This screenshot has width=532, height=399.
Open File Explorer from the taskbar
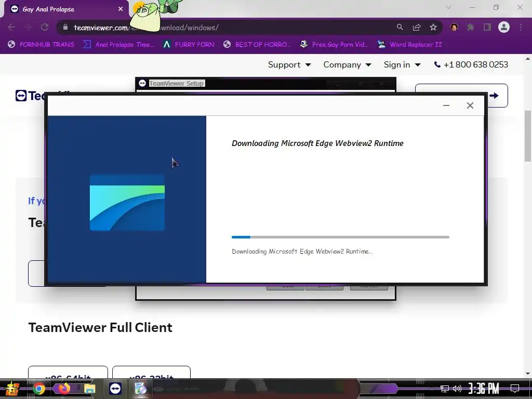pos(89,389)
